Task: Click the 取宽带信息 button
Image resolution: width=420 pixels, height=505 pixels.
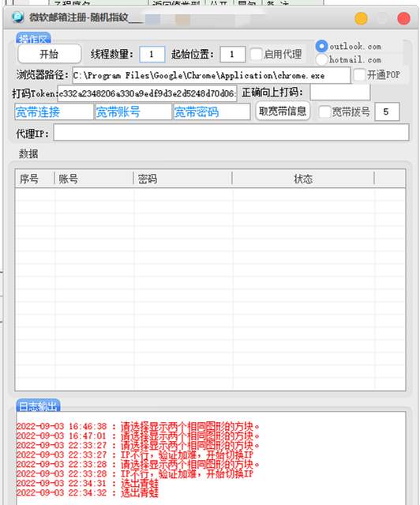Action: coord(283,111)
